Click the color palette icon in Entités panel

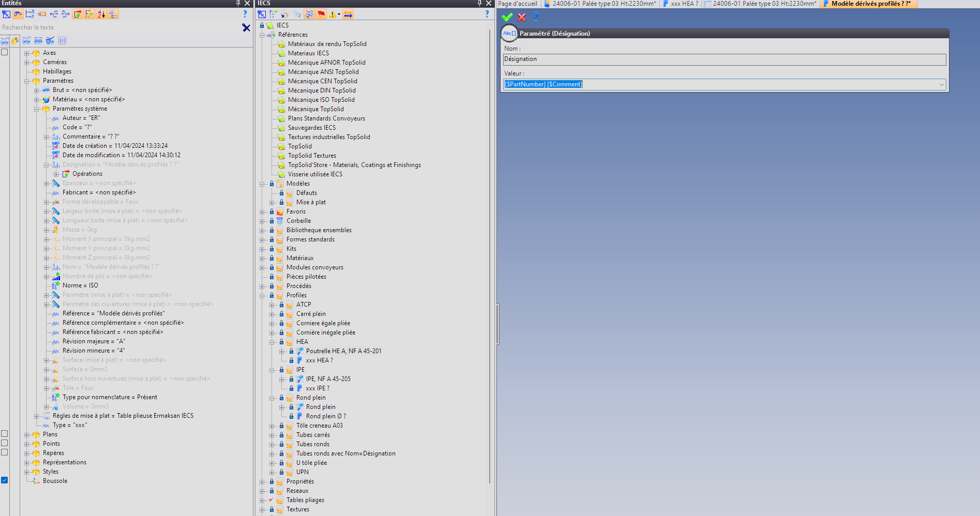click(15, 40)
